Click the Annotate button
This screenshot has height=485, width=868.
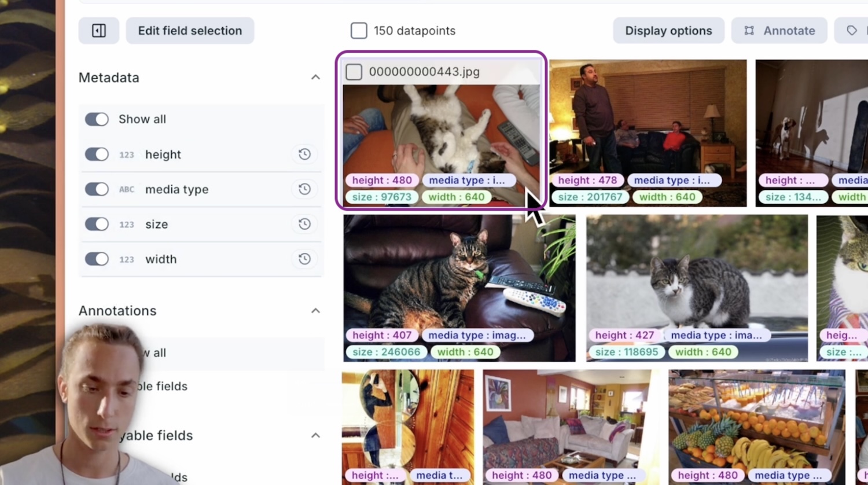[779, 31]
